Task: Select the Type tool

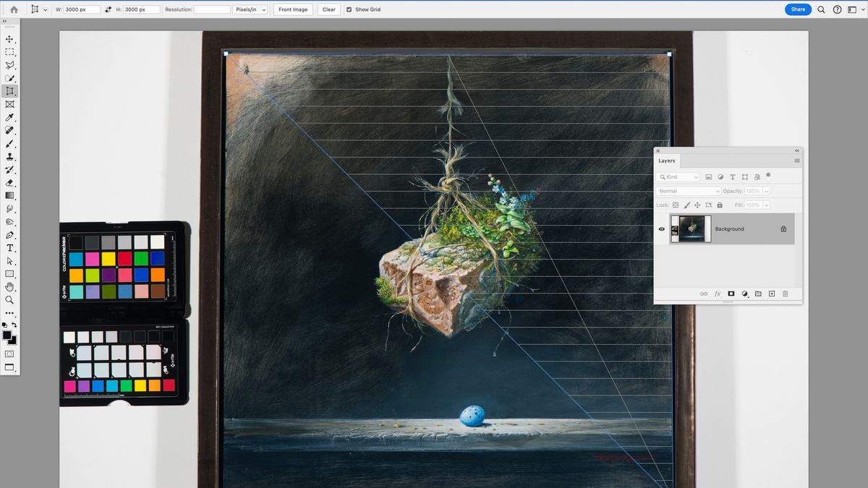Action: click(x=9, y=248)
